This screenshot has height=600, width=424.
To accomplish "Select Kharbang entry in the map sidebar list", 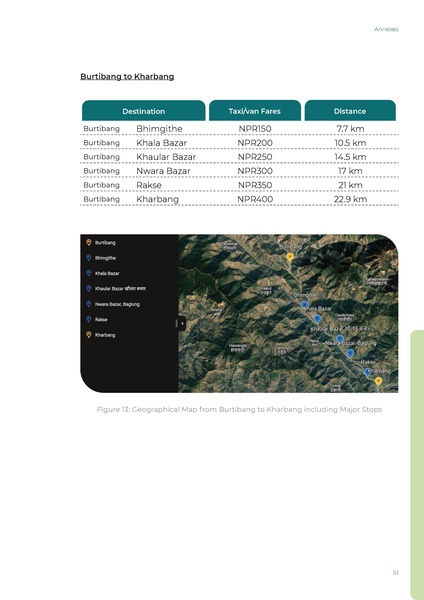I will (x=105, y=335).
